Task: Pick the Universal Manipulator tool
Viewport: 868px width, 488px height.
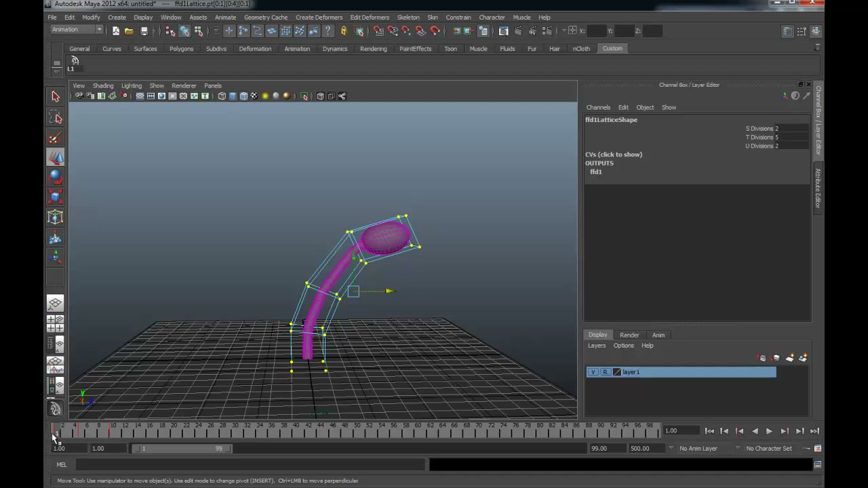Action: pyautogui.click(x=56, y=218)
